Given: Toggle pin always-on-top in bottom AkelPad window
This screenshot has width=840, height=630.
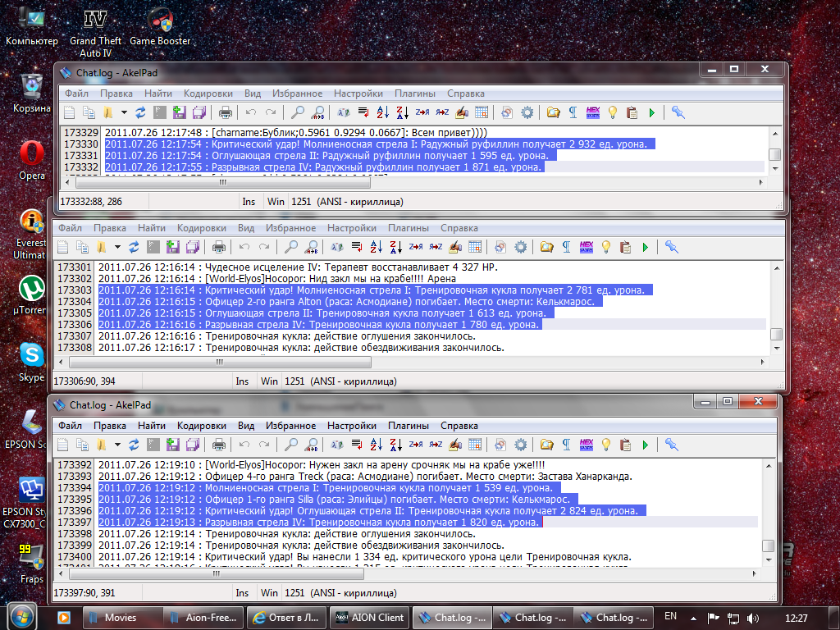Looking at the screenshot, I should [671, 445].
